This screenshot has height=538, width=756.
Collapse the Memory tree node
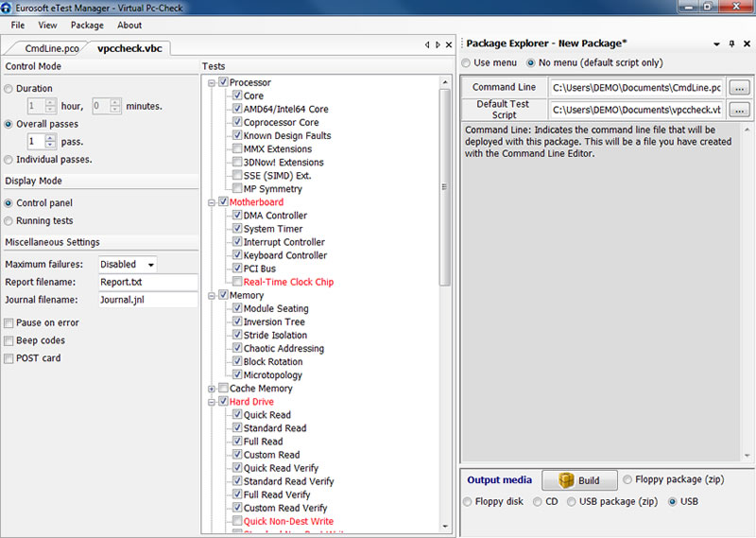click(x=211, y=296)
